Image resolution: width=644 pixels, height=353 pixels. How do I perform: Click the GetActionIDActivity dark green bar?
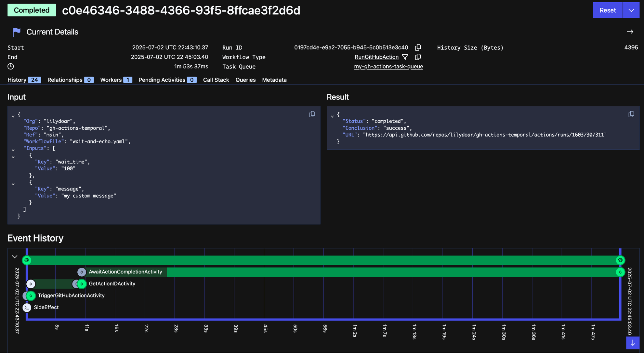53,284
